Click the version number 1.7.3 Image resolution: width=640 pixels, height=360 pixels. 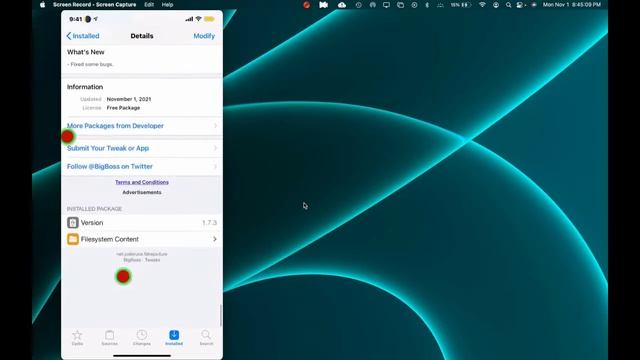pos(209,223)
